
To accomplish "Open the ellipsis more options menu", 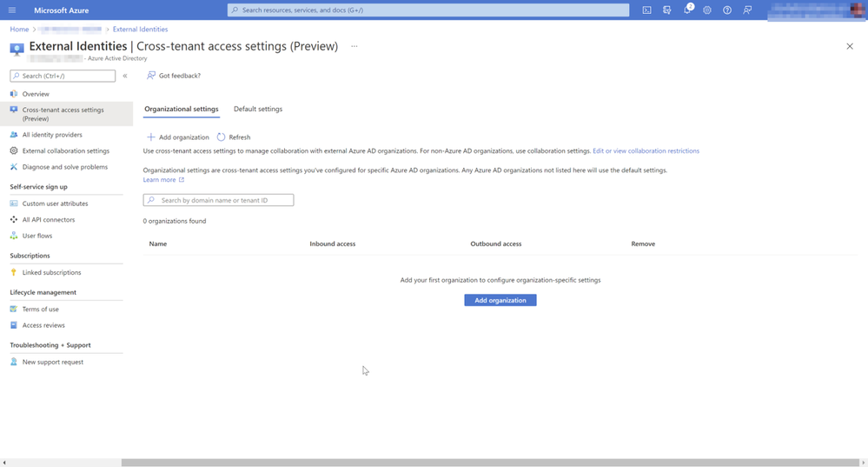I will pyautogui.click(x=354, y=47).
